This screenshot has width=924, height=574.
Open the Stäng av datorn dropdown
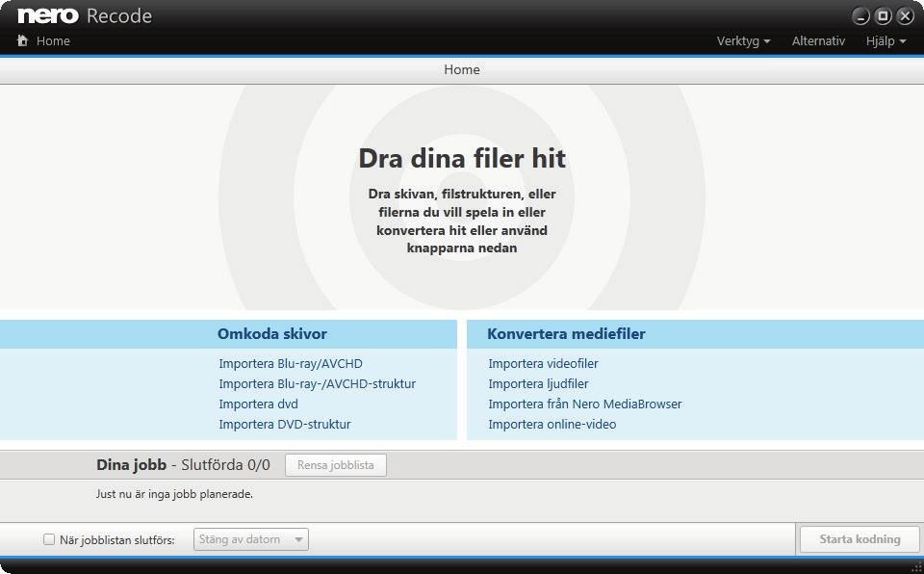click(x=251, y=539)
